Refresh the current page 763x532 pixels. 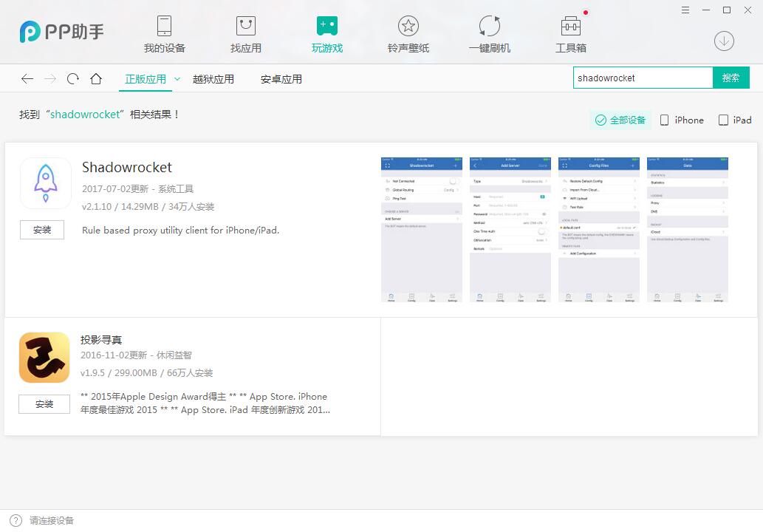73,79
